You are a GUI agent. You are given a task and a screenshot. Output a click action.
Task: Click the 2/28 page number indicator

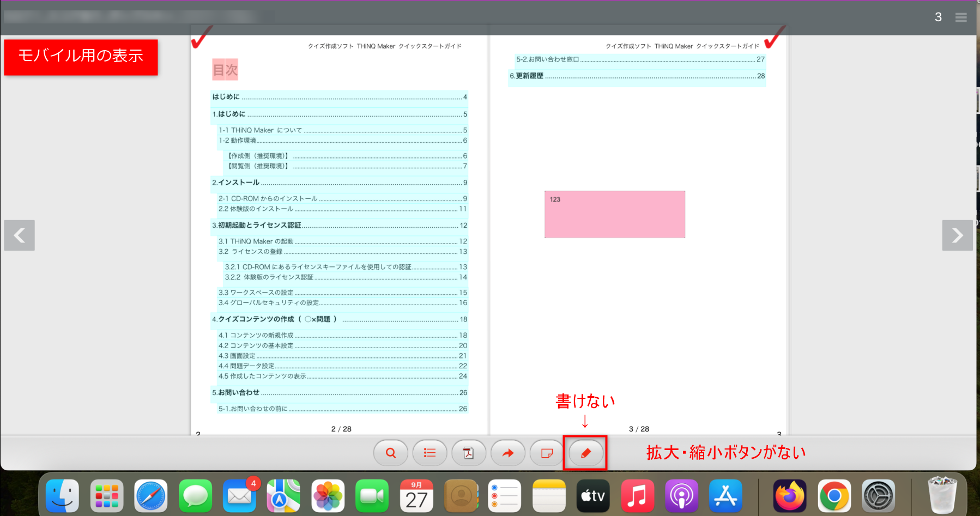(341, 429)
